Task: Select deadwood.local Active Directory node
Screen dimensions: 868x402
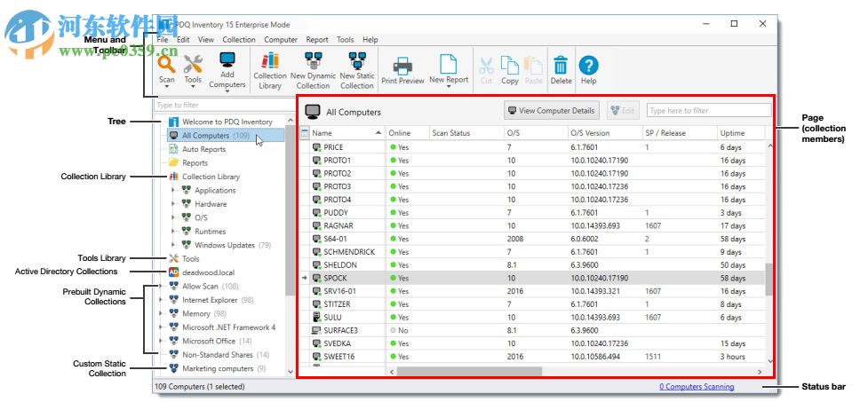Action: (x=208, y=272)
